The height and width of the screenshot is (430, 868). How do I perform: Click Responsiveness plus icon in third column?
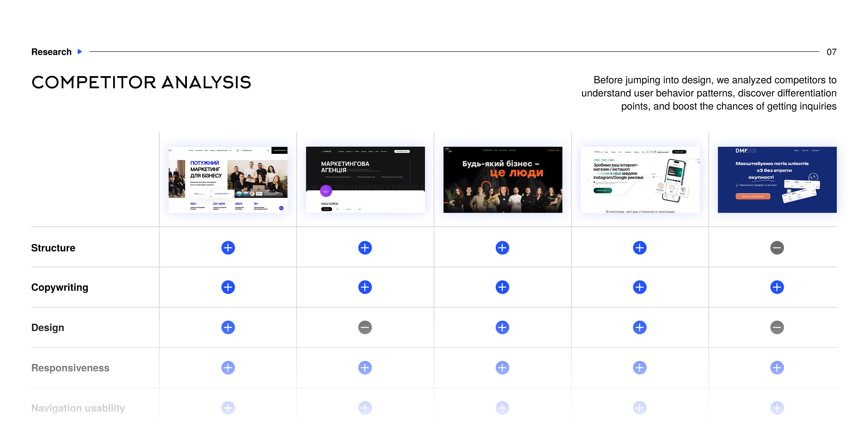502,368
